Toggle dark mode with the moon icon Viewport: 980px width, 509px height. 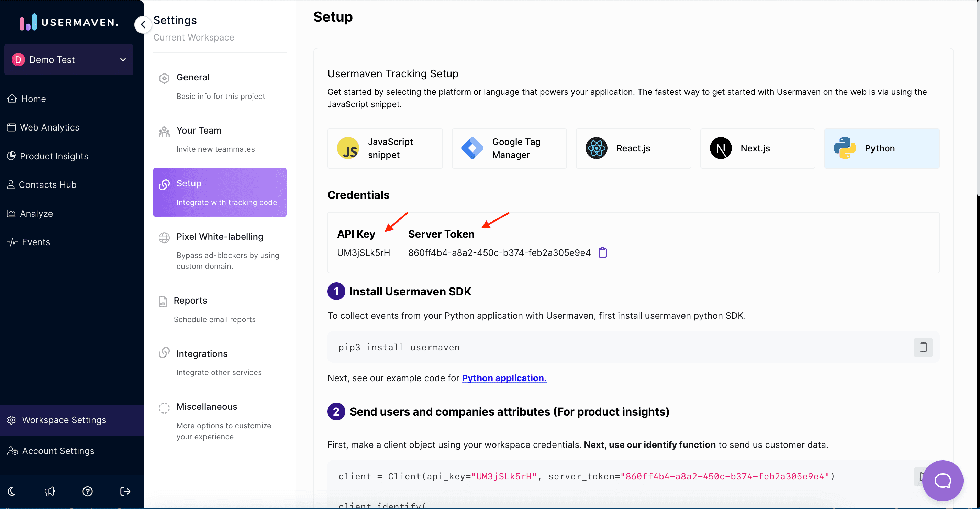[x=12, y=491]
